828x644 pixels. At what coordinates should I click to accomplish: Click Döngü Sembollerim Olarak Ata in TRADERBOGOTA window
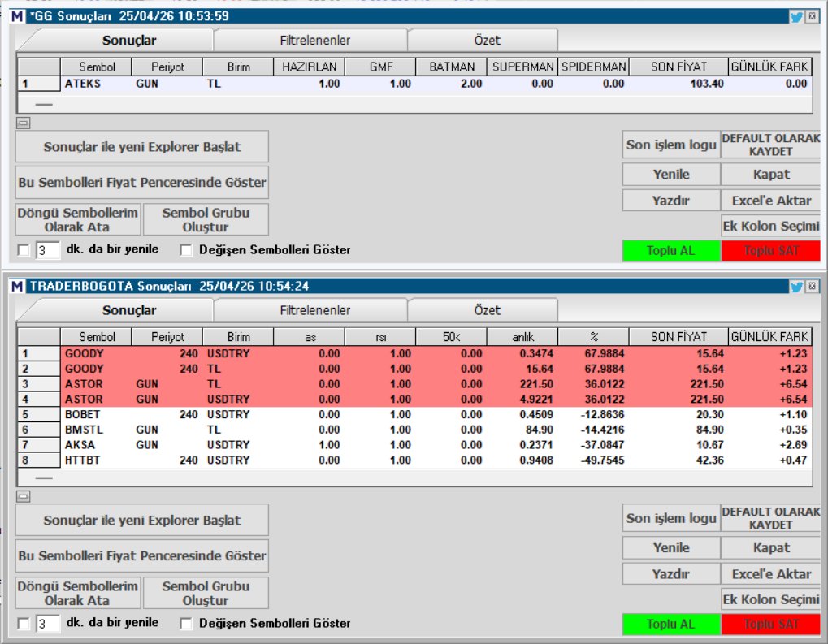(x=78, y=593)
